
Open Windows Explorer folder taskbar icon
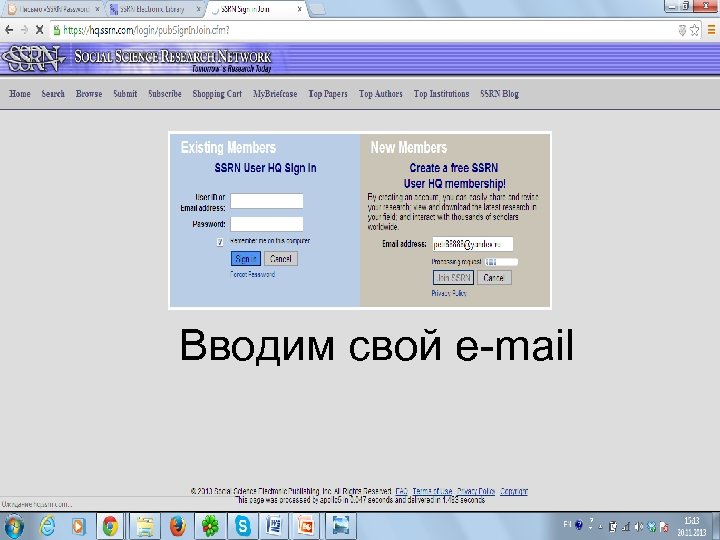[145, 526]
